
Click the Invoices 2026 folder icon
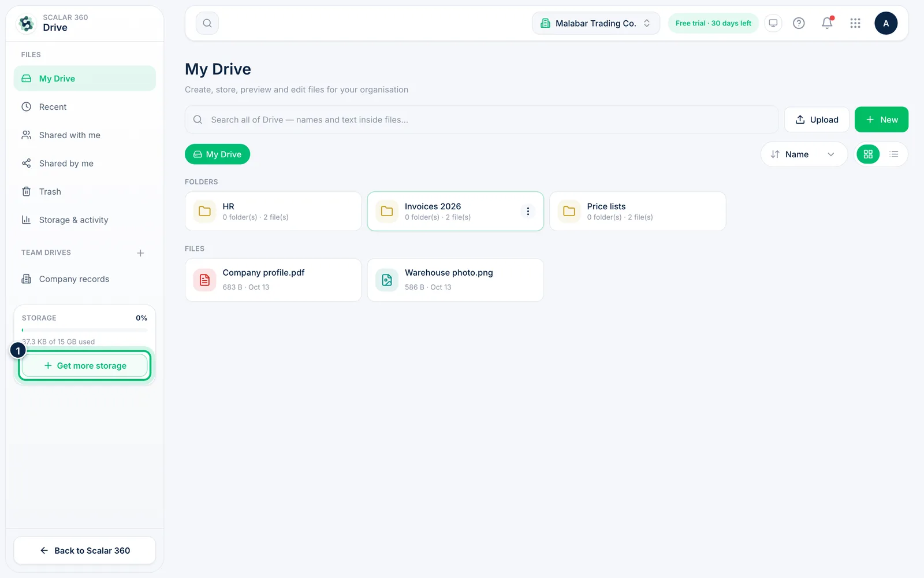click(x=387, y=211)
